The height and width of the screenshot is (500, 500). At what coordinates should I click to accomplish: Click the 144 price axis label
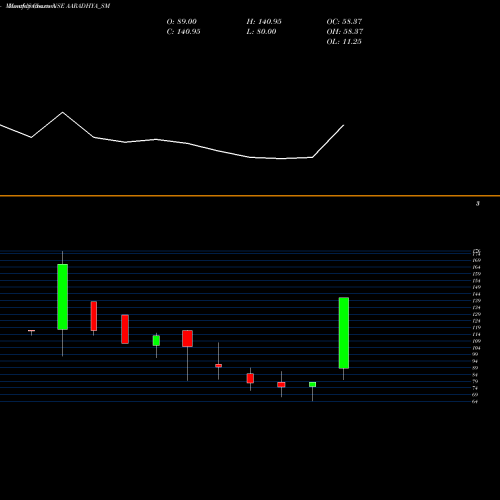(x=476, y=294)
